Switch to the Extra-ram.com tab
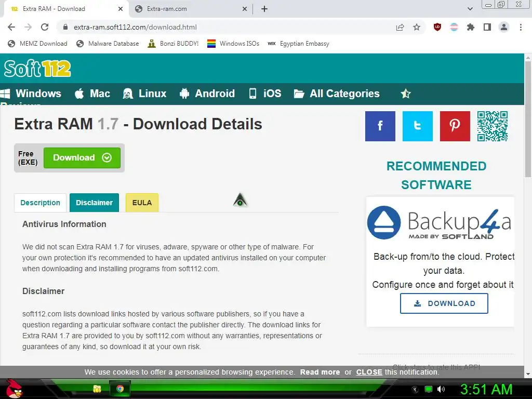 (191, 9)
